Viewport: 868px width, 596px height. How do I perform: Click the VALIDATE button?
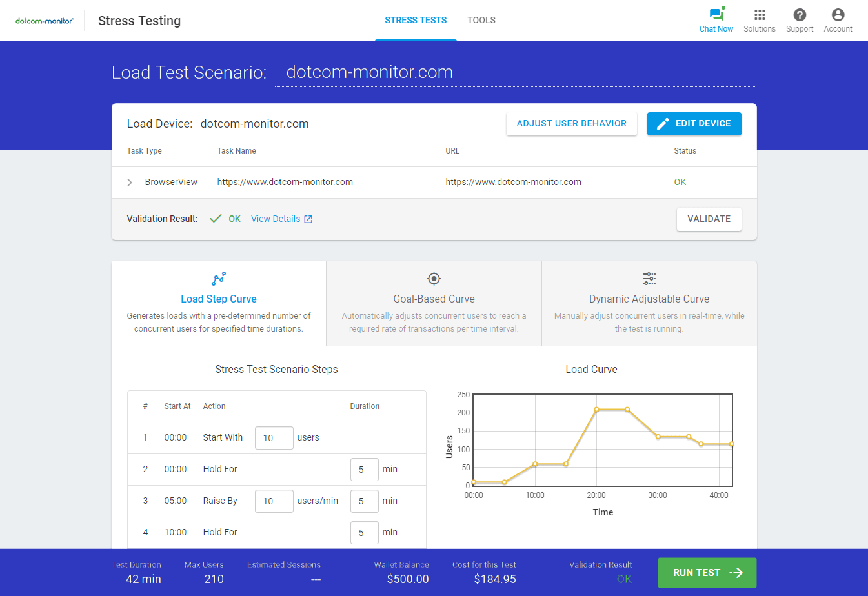(709, 219)
